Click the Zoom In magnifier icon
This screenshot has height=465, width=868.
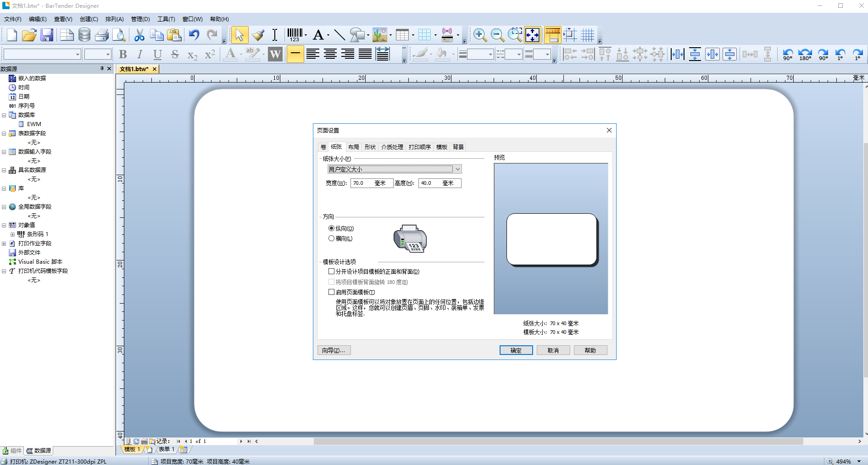click(480, 35)
